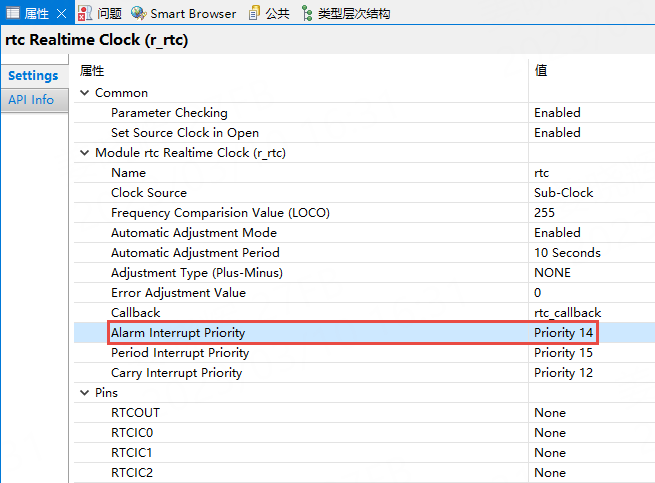Screen dimensions: 655x483
Task: Click the 问题 tab icon
Action: tap(85, 13)
